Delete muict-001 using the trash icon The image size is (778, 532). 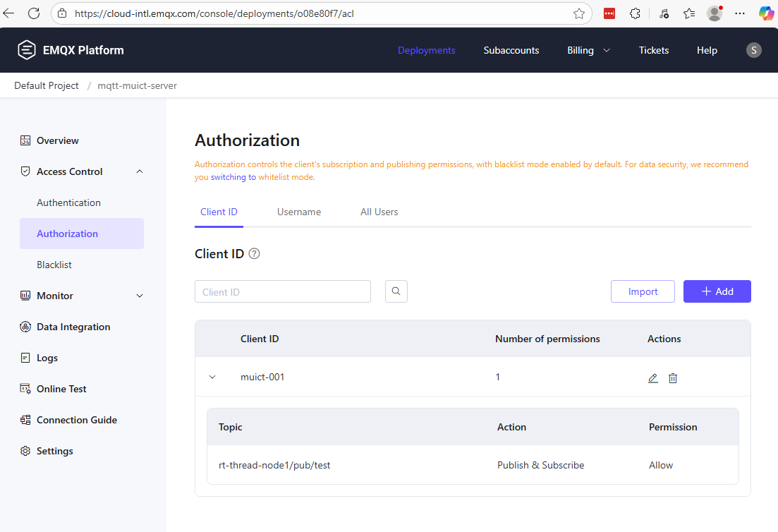click(673, 378)
